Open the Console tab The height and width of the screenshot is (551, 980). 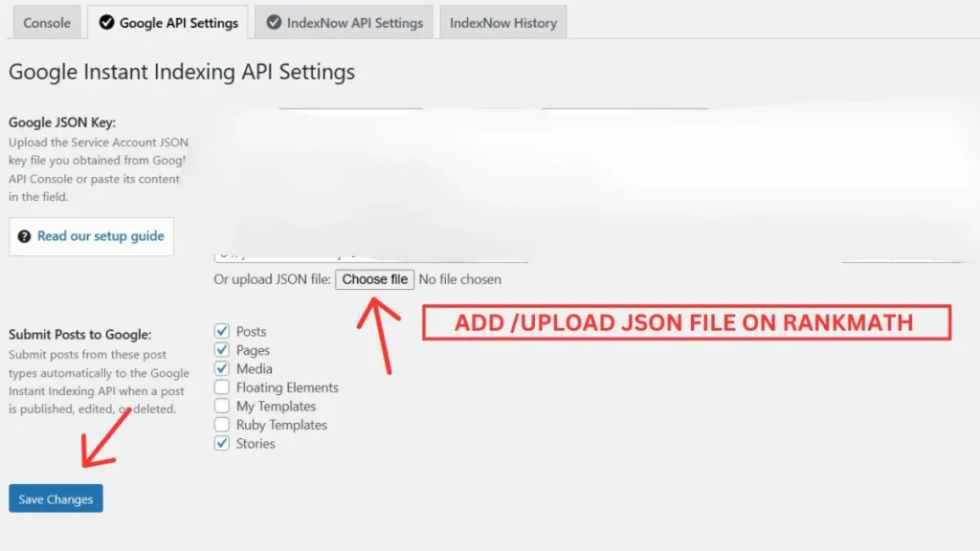tap(47, 23)
